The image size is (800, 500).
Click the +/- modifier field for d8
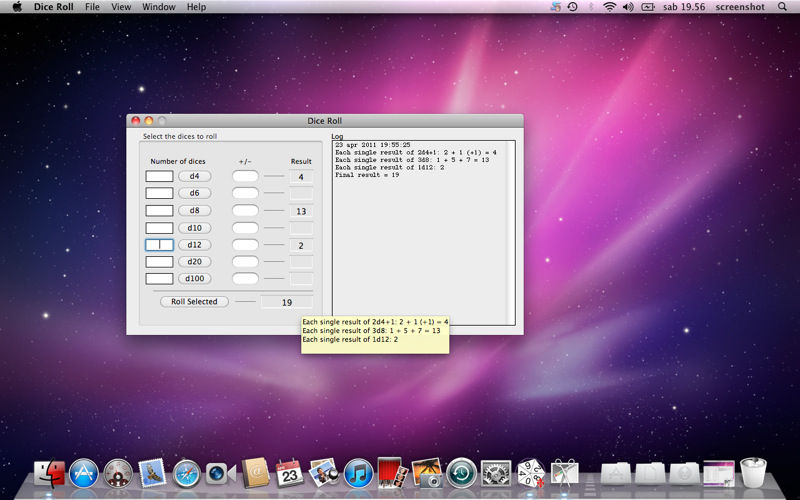click(245, 210)
